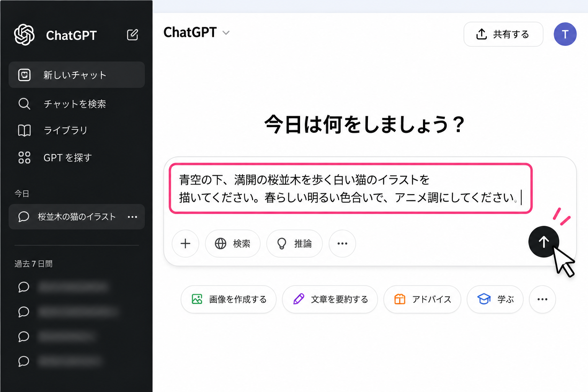
Task: Click the 今日は何をしましょう？ heading
Action: point(364,125)
